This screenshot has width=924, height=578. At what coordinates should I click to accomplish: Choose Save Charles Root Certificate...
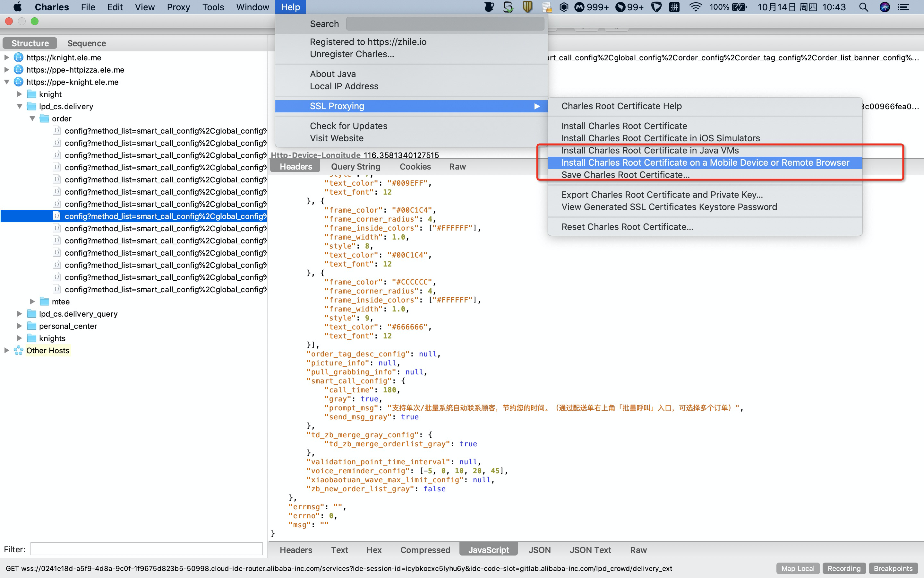705,175
